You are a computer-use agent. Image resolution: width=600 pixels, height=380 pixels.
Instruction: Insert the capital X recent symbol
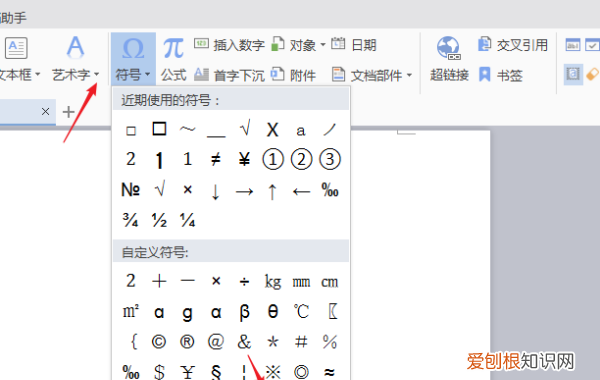[272, 130]
